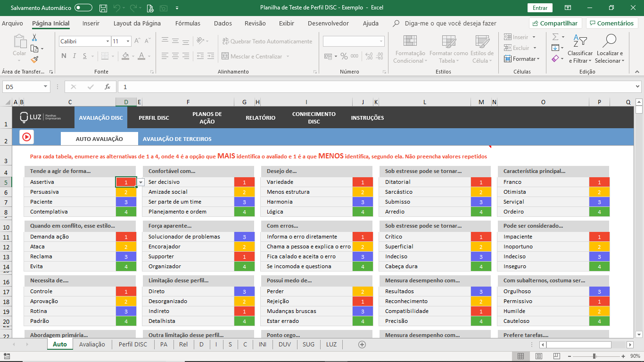Screen dimensions: 644x362
Task: Click the green cell next to Contemplativa
Action: coord(126,212)
